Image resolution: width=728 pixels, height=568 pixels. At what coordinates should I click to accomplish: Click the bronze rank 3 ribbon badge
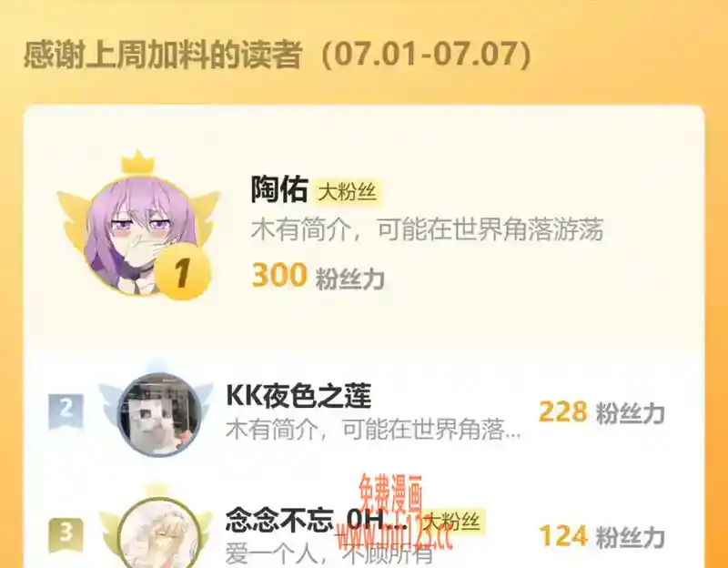pyautogui.click(x=66, y=534)
